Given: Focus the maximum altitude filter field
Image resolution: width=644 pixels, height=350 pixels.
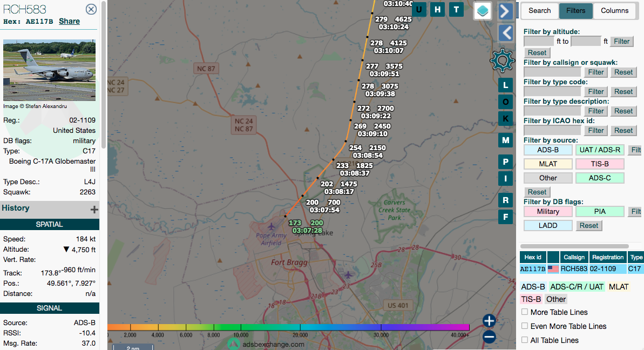Looking at the screenshot, I should (x=586, y=41).
